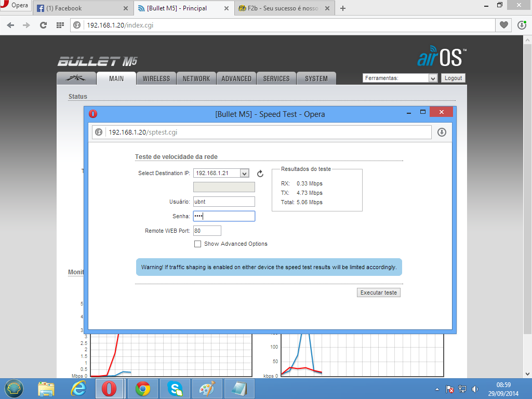Click the Opera taskbar icon
Image resolution: width=532 pixels, height=399 pixels.
click(x=109, y=389)
